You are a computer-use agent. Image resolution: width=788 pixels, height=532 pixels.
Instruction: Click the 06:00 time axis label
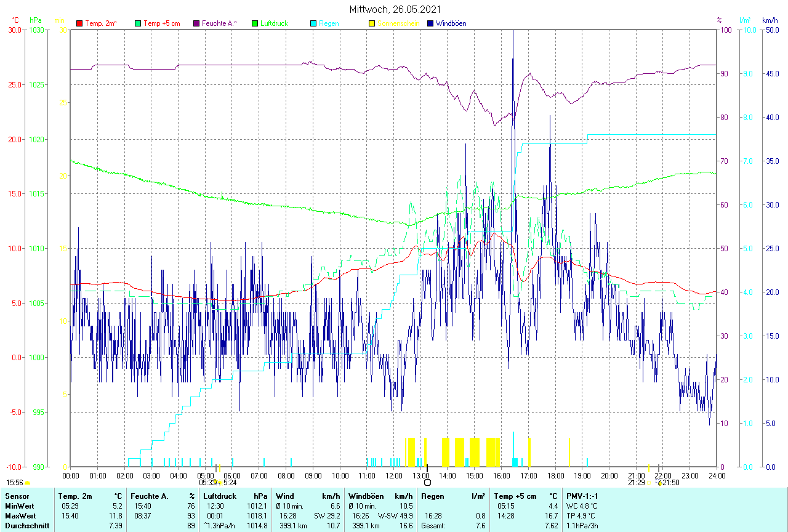click(x=232, y=475)
